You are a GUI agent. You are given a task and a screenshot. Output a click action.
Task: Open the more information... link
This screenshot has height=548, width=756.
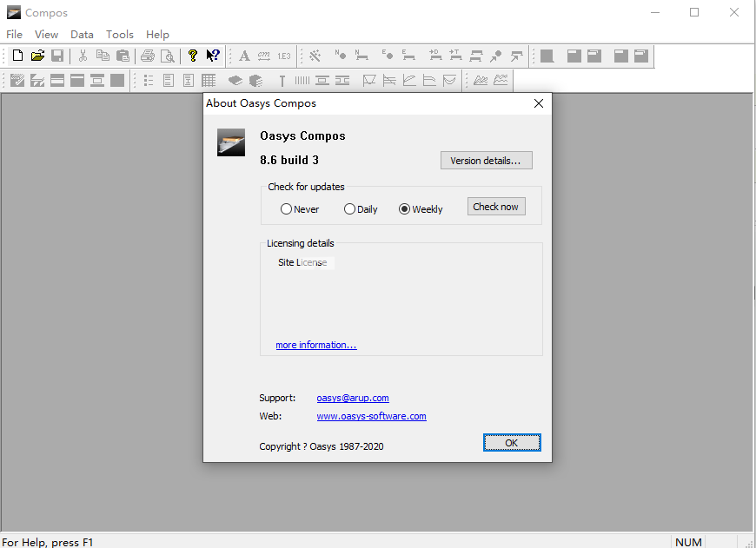point(316,345)
